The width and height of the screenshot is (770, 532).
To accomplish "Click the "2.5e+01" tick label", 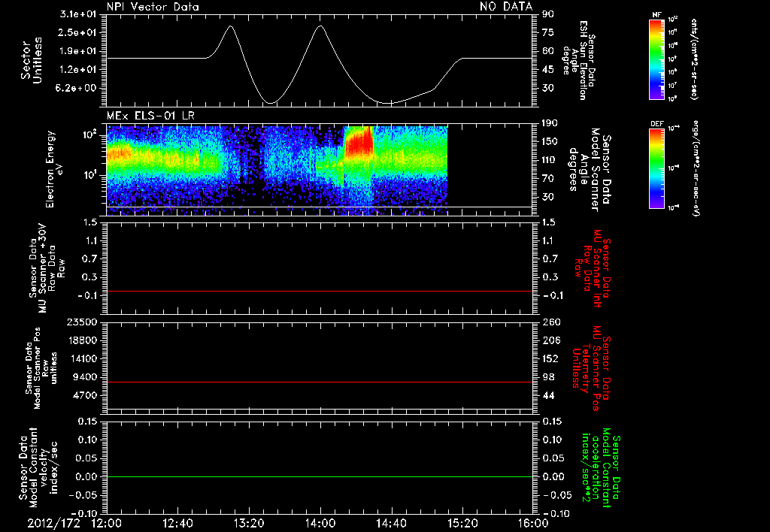I will coord(78,32).
